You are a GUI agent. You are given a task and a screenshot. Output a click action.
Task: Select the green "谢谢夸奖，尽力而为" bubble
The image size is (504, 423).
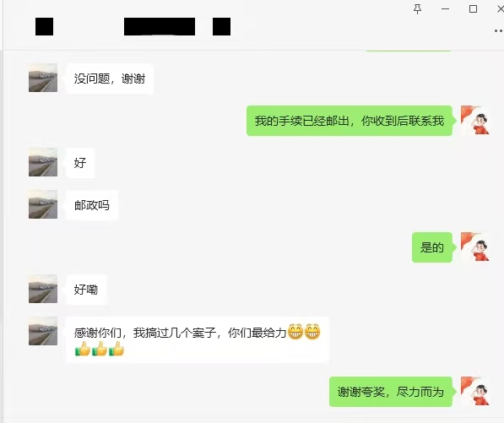391,392
